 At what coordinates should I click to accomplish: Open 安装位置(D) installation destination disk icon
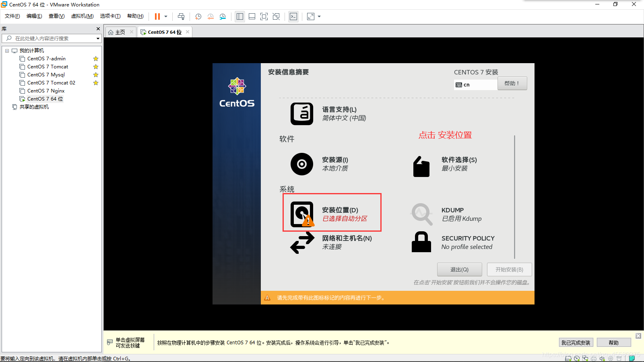click(302, 214)
